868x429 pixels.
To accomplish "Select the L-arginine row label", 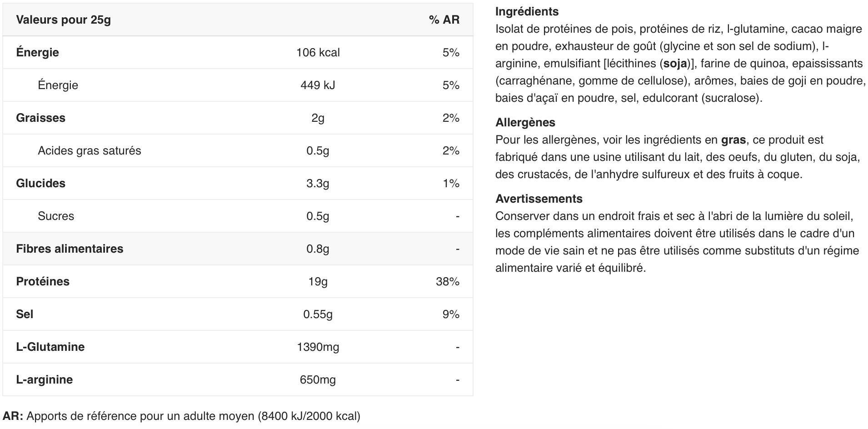I will [44, 379].
